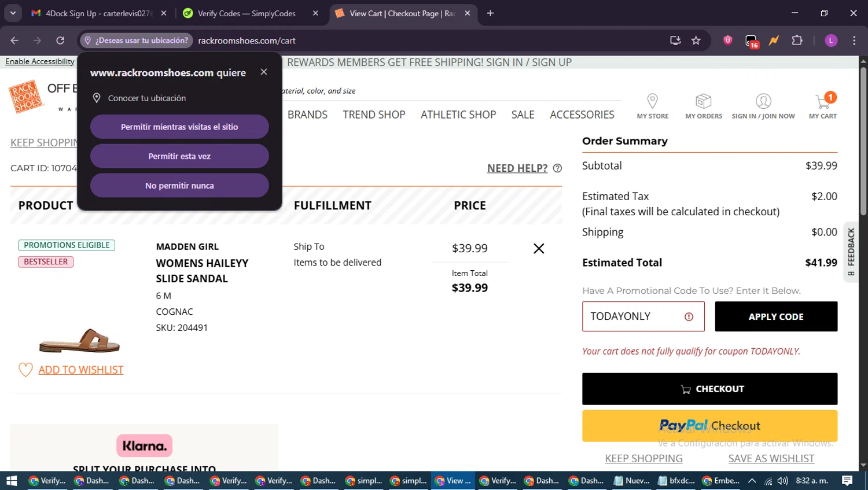Click Permitir esta vez button
Viewport: 868px width, 490px height.
click(179, 156)
